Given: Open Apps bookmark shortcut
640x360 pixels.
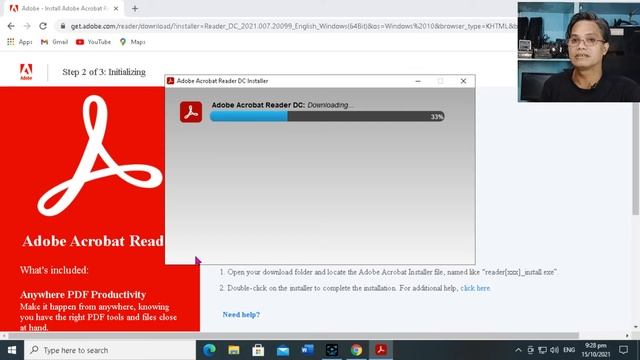Looking at the screenshot, I should [19, 42].
